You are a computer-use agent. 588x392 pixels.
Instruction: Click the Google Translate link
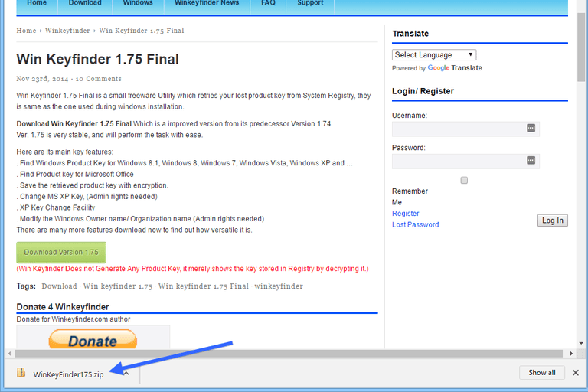455,68
